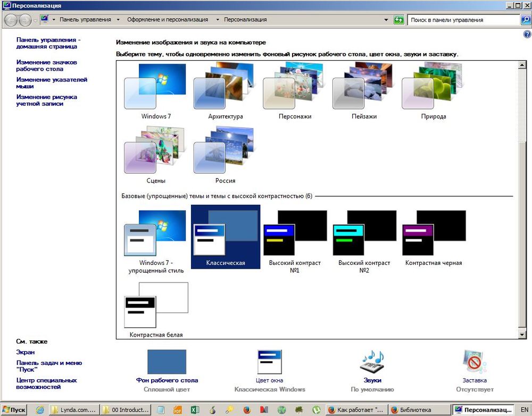Open Цвет окна settings icon
Image resolution: width=532 pixels, height=416 pixels.
pyautogui.click(x=270, y=362)
